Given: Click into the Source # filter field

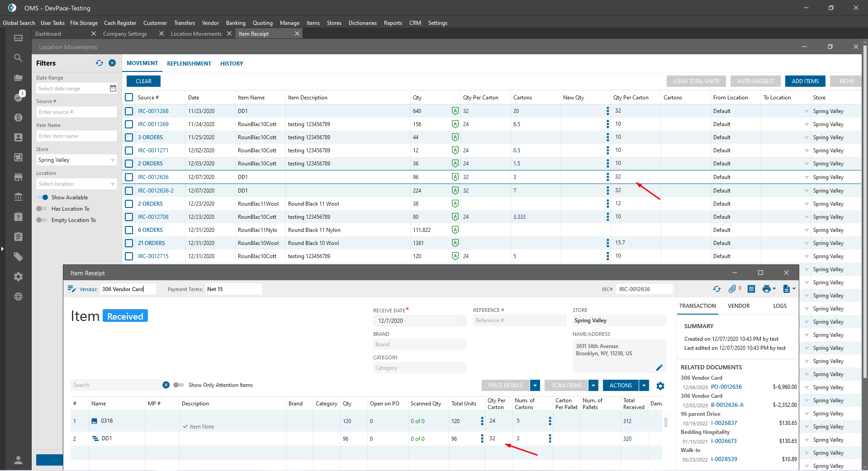Looking at the screenshot, I should click(x=76, y=112).
